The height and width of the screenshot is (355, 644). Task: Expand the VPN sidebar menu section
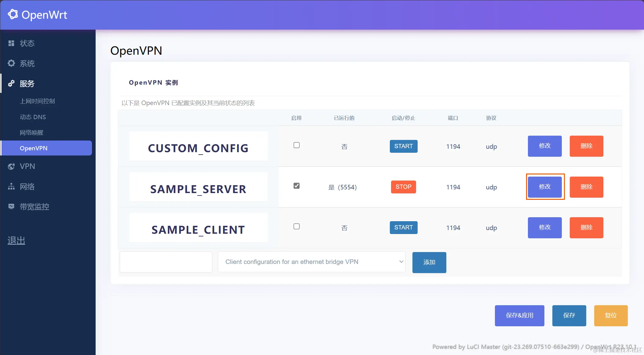(27, 167)
